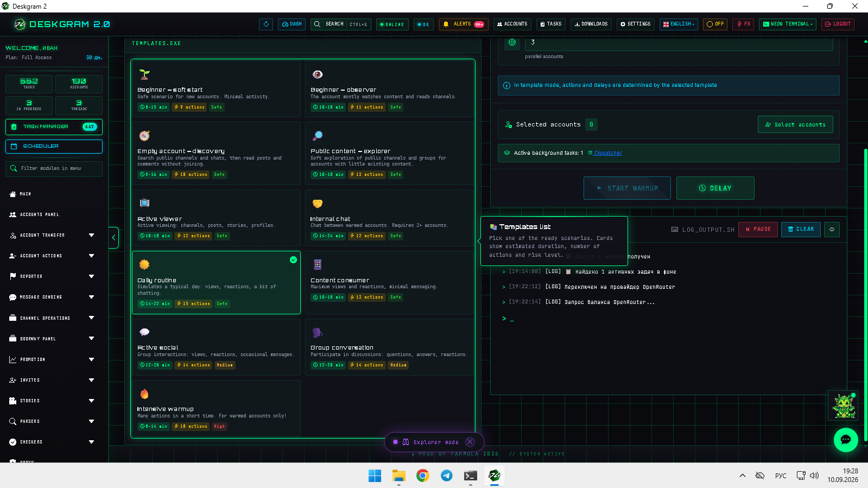Click the 552 TASKS counter tile

[29, 84]
